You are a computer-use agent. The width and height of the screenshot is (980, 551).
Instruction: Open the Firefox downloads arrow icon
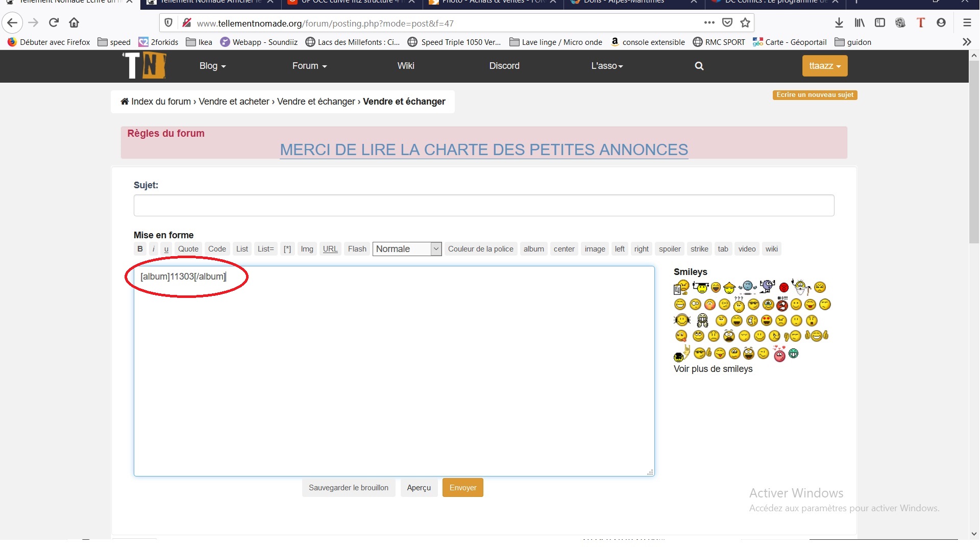(839, 22)
